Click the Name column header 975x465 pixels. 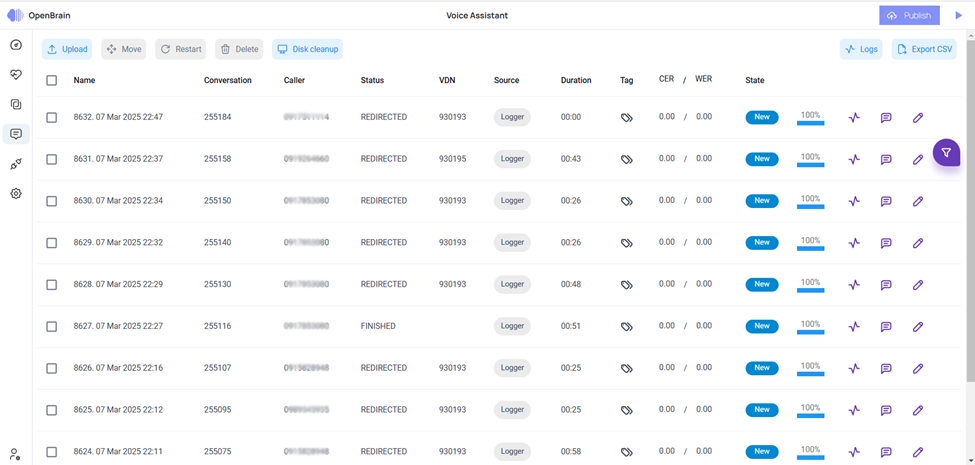pos(85,80)
